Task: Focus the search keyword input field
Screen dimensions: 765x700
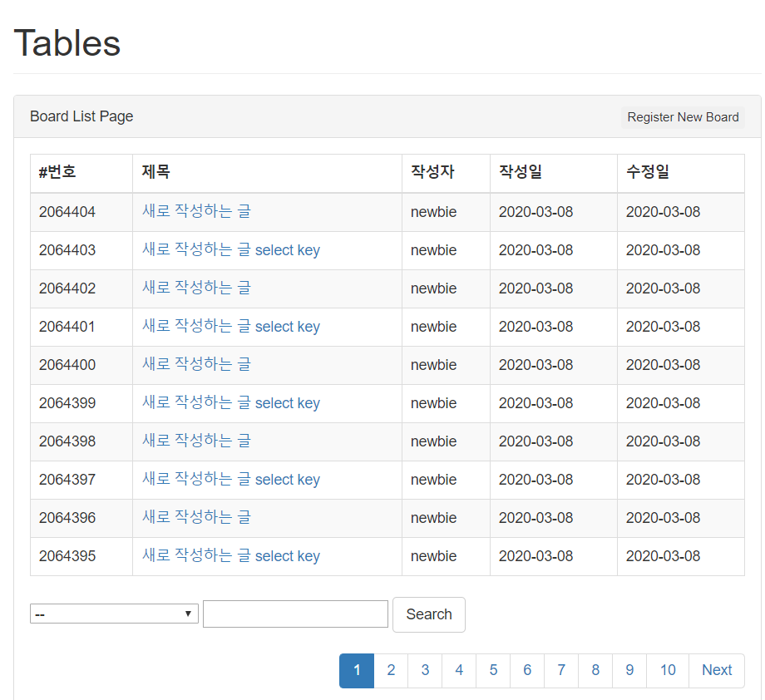Action: tap(295, 614)
